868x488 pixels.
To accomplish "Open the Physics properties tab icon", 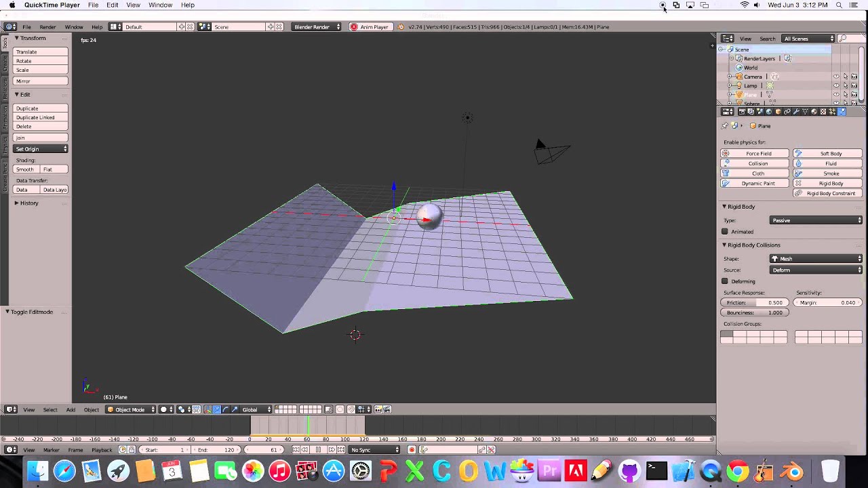I will 842,111.
